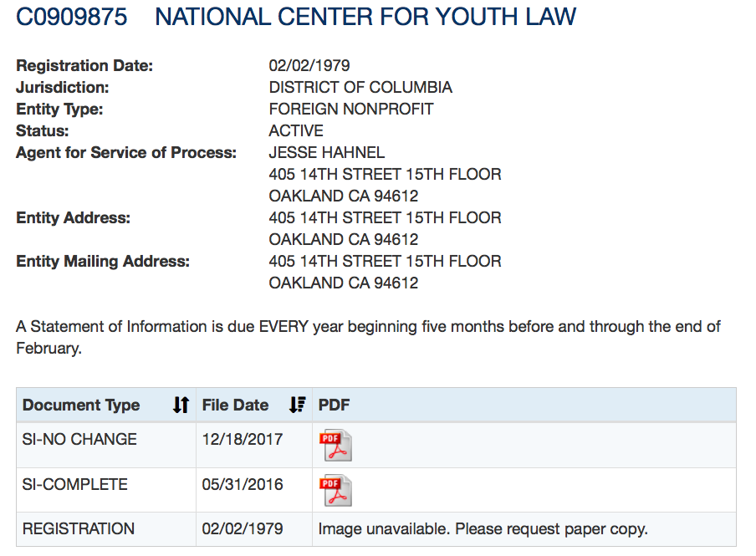Click the File Date sort arrows icon
Image resolution: width=756 pixels, height=556 pixels.
297,406
